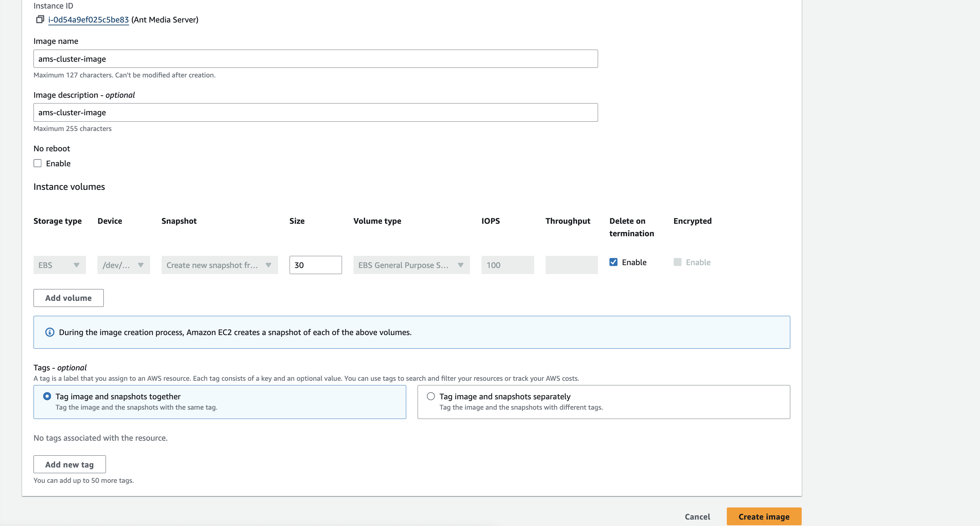Image resolution: width=980 pixels, height=526 pixels.
Task: Click the Image name input field
Action: click(x=315, y=59)
